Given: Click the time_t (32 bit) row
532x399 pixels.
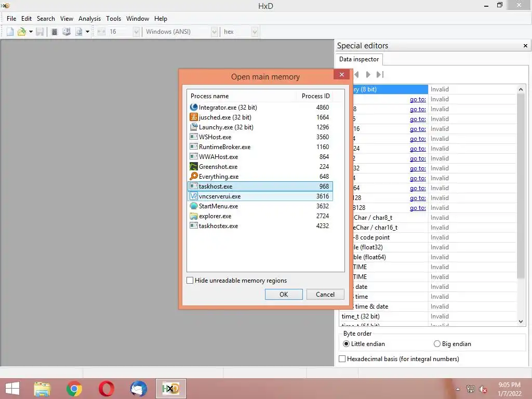Looking at the screenshot, I should point(429,316).
